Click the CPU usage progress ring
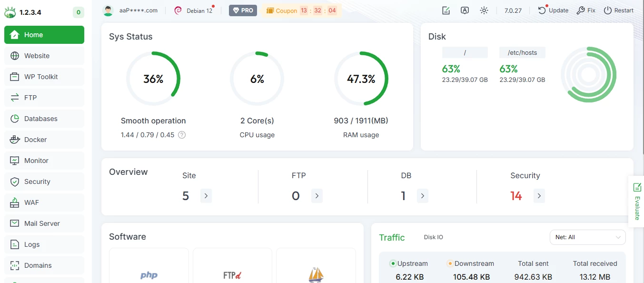The height and width of the screenshot is (283, 644). pos(257,79)
